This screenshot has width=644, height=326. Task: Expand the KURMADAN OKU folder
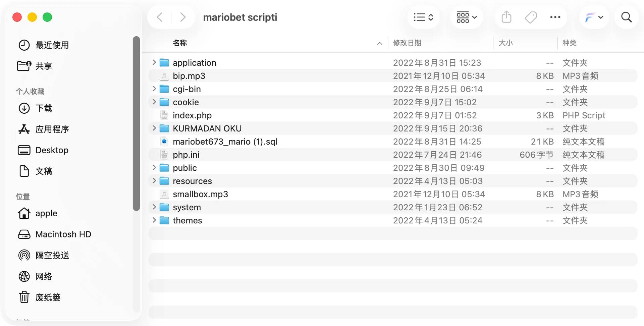(x=154, y=128)
